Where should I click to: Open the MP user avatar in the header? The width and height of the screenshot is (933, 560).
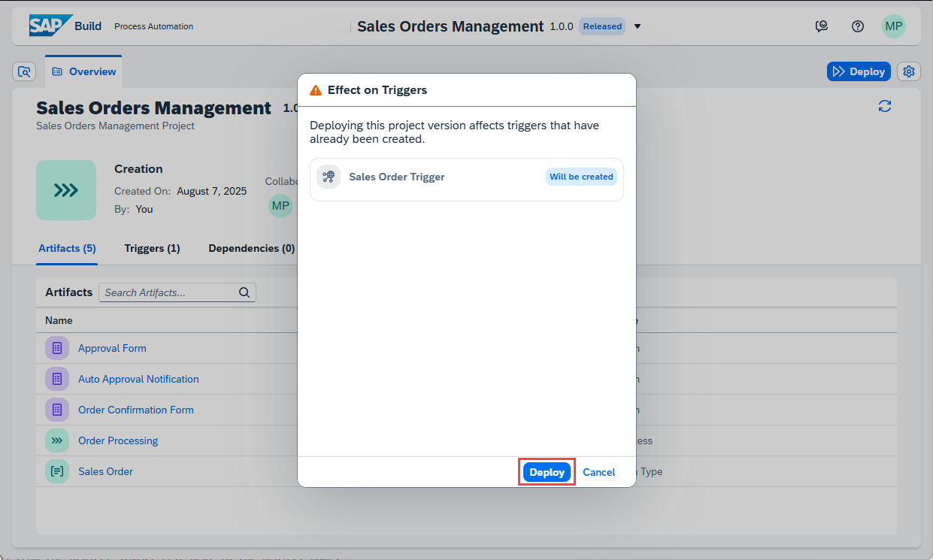tap(894, 26)
